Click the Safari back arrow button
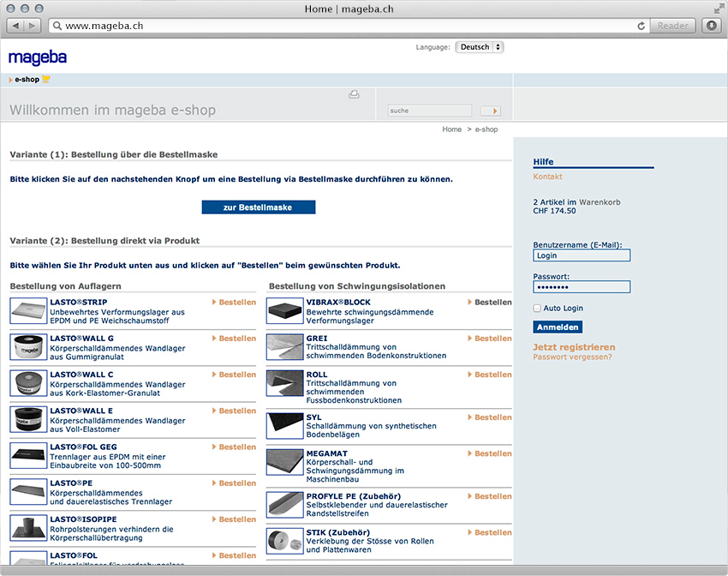This screenshot has height=576, width=728. (15, 26)
